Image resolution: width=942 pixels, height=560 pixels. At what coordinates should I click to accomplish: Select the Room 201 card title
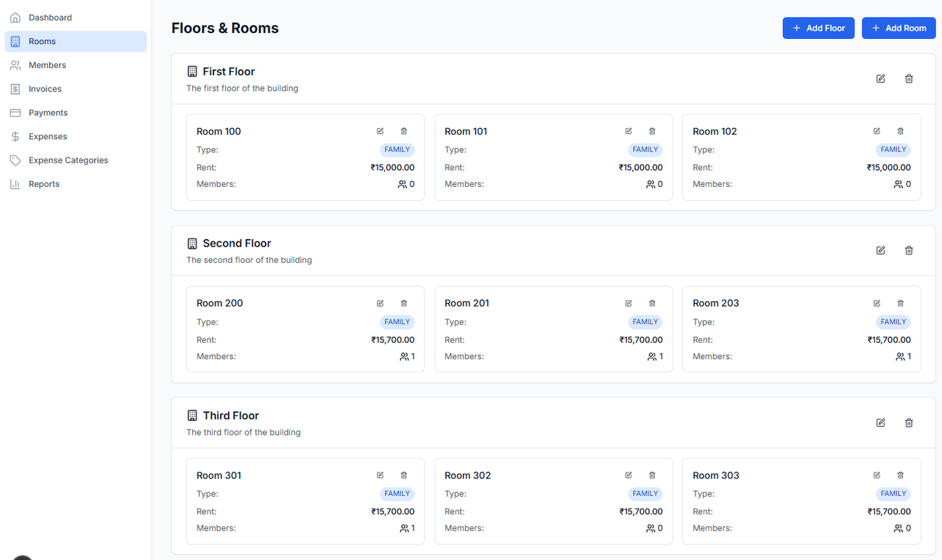click(x=467, y=303)
